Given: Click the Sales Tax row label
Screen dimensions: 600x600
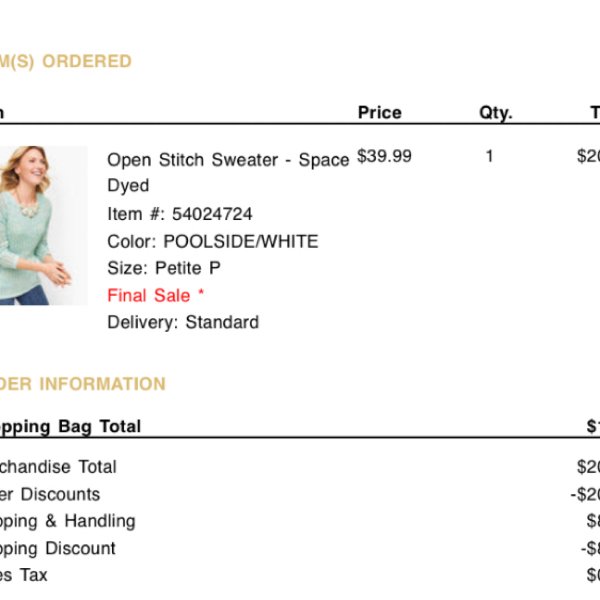Looking at the screenshot, I should click(24, 575).
